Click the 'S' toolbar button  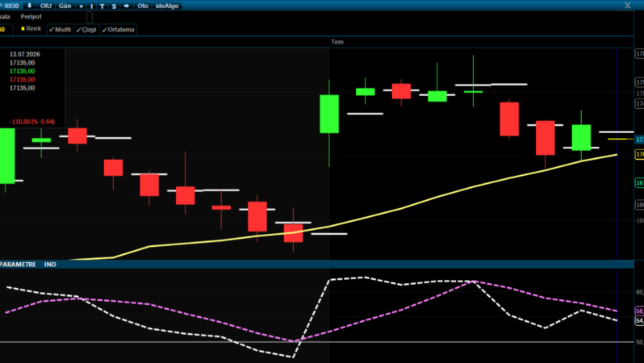(x=114, y=6)
